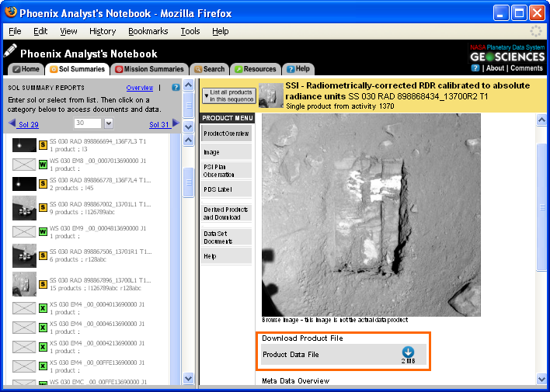Go to the Sol 31 link
550x392 pixels.
(160, 124)
